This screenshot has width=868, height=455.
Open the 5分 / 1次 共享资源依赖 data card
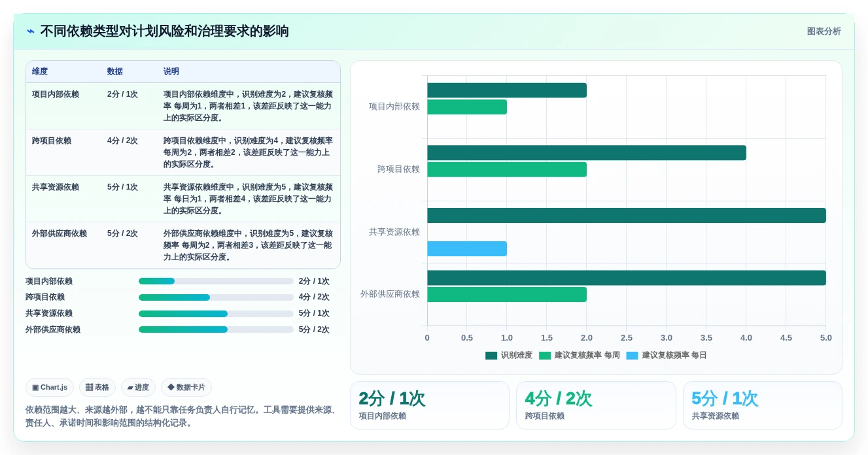click(x=763, y=405)
